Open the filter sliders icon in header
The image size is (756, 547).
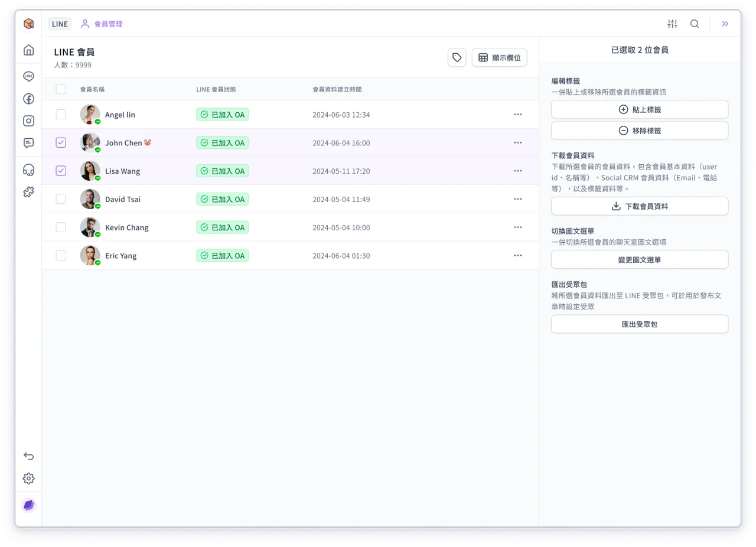pyautogui.click(x=672, y=24)
